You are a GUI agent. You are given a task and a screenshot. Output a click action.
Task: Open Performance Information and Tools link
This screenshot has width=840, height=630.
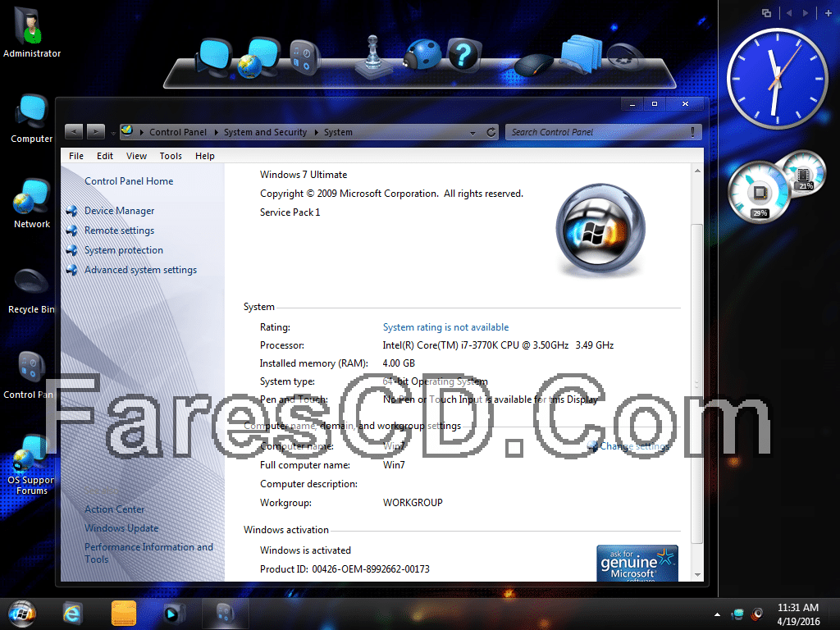coord(148,553)
